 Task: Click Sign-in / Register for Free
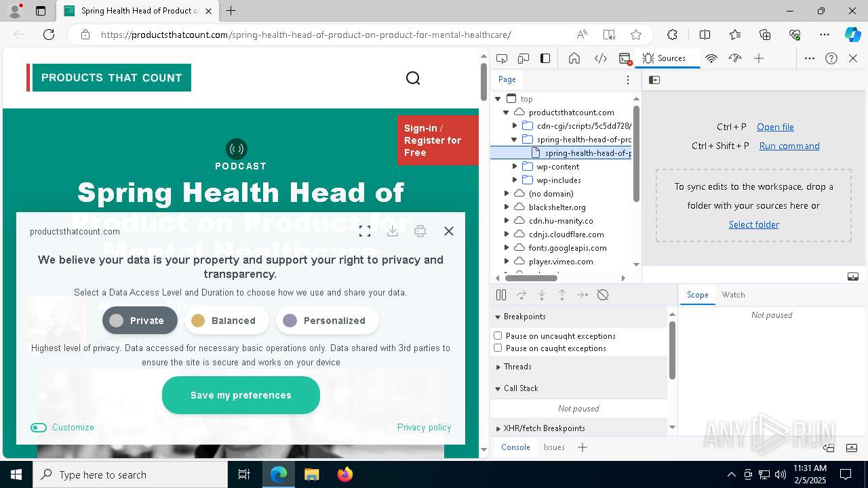[437, 140]
